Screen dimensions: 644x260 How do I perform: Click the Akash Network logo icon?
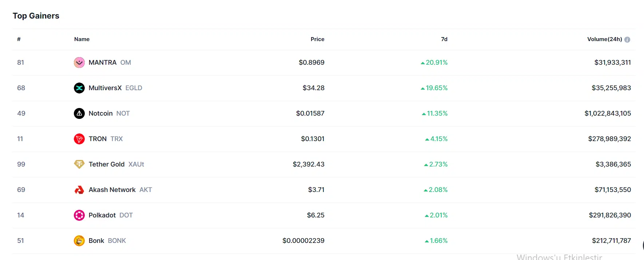point(79,190)
